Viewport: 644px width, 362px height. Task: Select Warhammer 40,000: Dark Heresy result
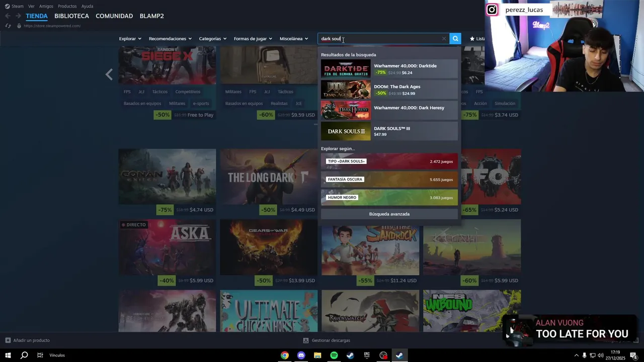(389, 110)
